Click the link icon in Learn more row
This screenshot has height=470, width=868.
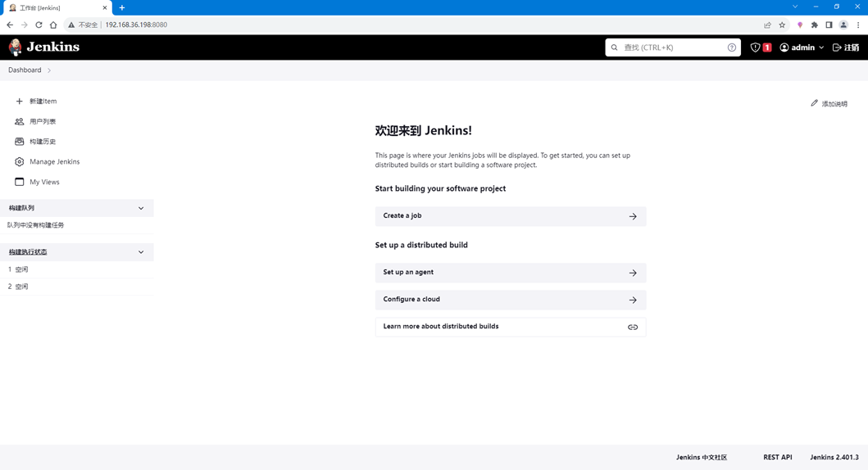coord(633,328)
